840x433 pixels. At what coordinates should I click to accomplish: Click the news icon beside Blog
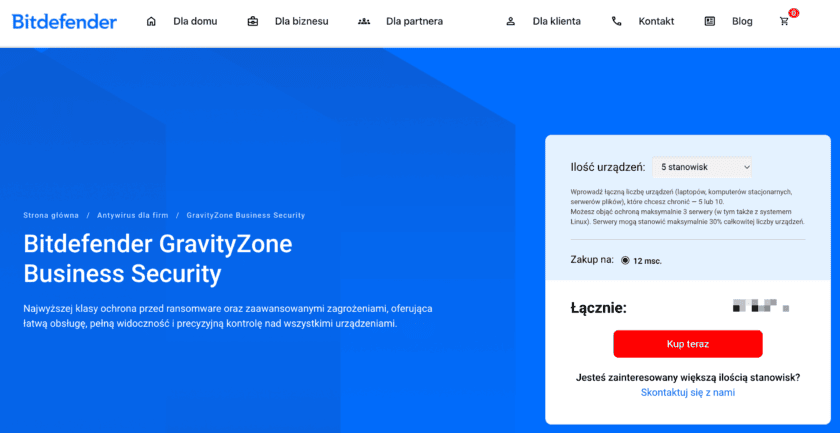pyautogui.click(x=710, y=21)
